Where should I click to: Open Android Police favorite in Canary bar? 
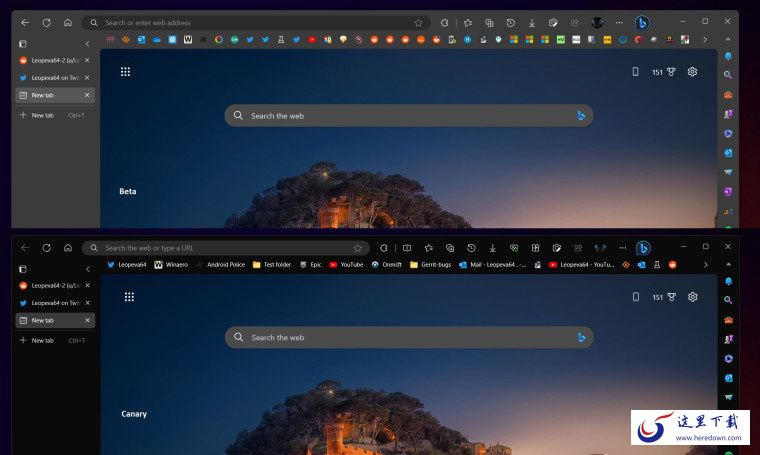pos(221,265)
